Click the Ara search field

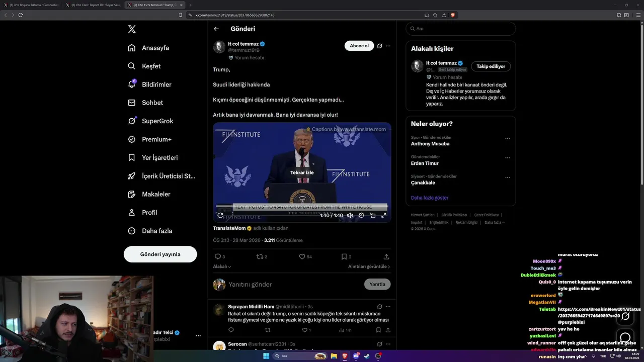[x=461, y=29]
